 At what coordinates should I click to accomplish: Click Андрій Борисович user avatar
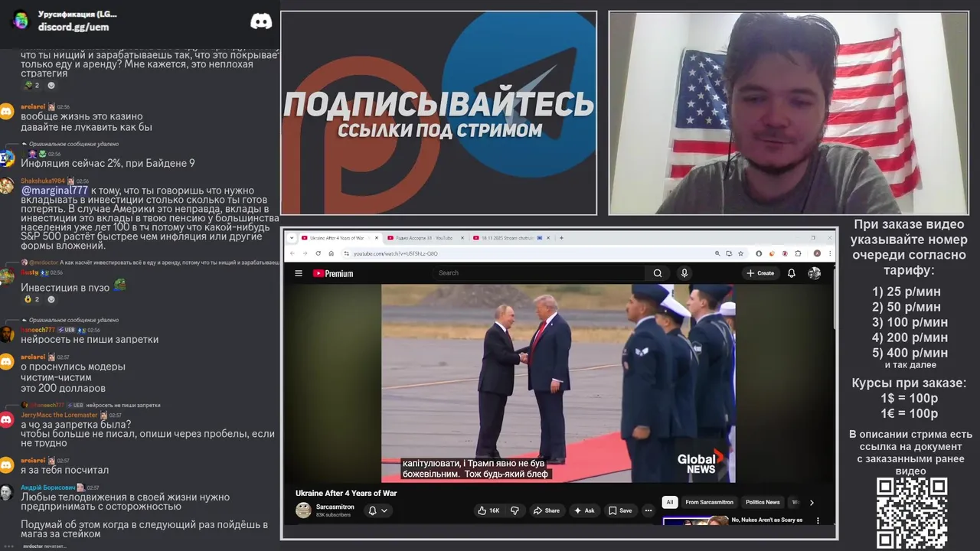click(7, 492)
